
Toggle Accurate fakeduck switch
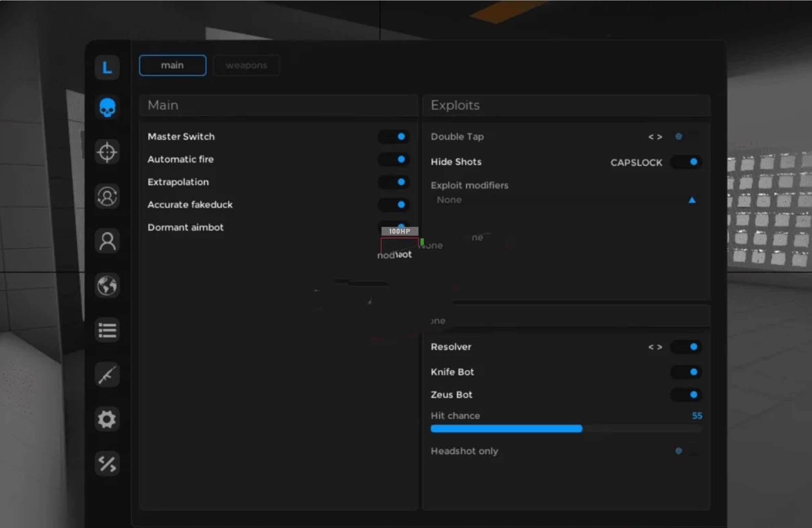point(394,204)
